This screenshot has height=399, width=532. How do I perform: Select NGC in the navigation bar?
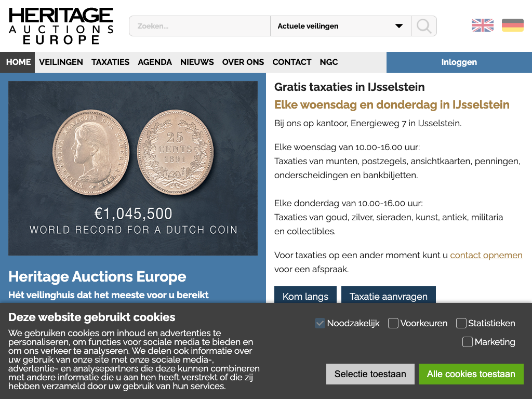(329, 62)
